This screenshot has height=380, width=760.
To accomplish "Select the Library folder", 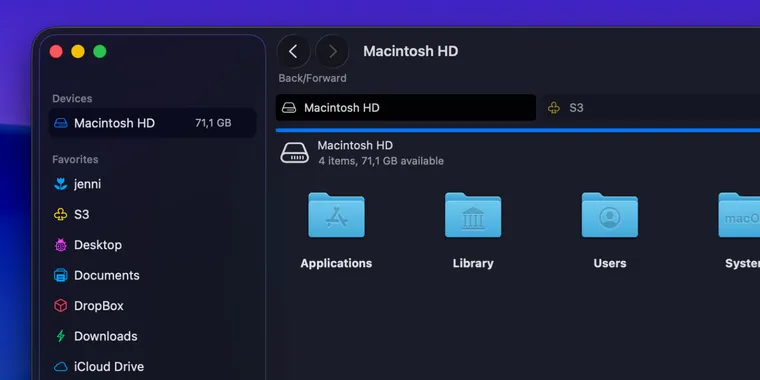I will tap(473, 215).
